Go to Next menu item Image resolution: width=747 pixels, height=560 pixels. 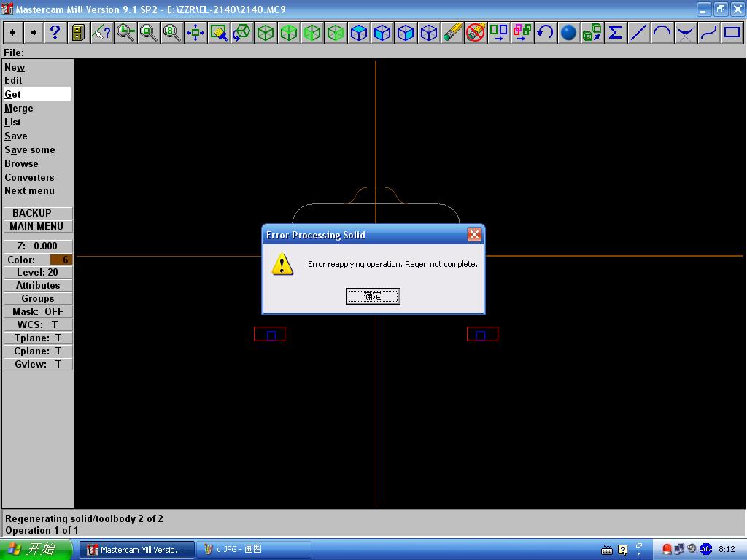coord(29,190)
